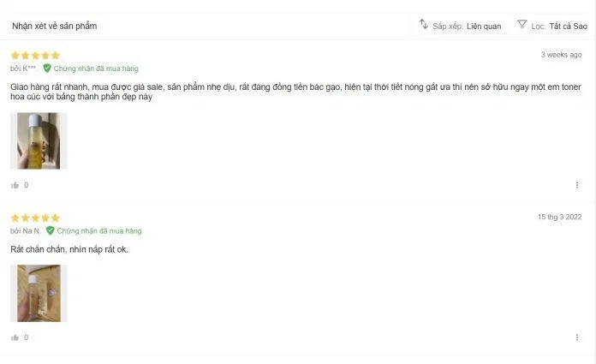The height and width of the screenshot is (364, 596).
Task: Click verified shield badge beside Na N.
Action: coord(50,230)
